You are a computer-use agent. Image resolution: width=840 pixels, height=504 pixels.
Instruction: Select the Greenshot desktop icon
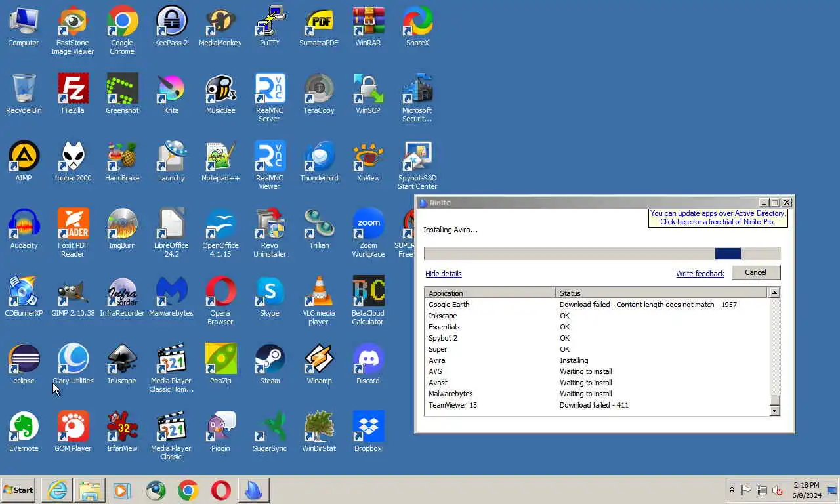tap(122, 94)
